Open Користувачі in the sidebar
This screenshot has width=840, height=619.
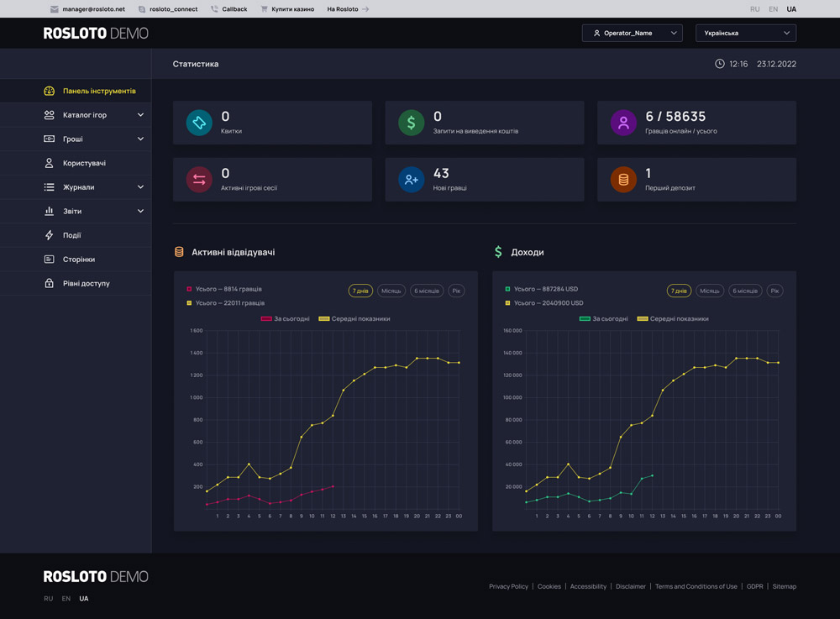point(84,163)
